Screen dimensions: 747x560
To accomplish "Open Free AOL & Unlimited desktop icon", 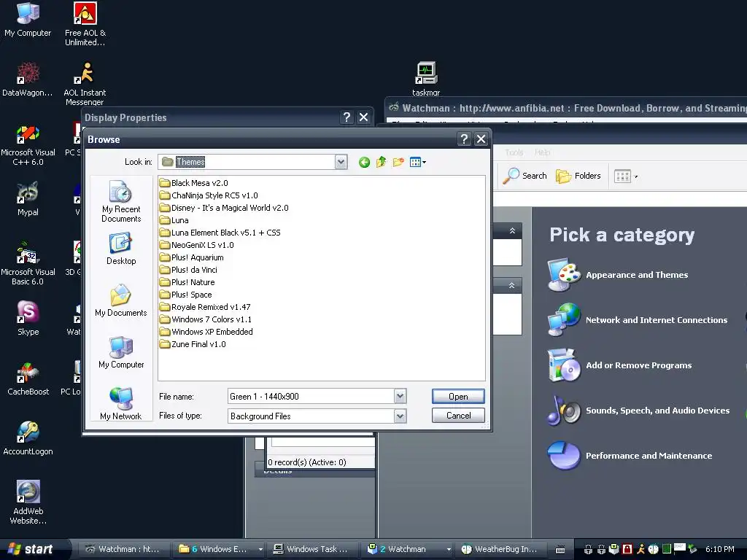I will coord(85,24).
